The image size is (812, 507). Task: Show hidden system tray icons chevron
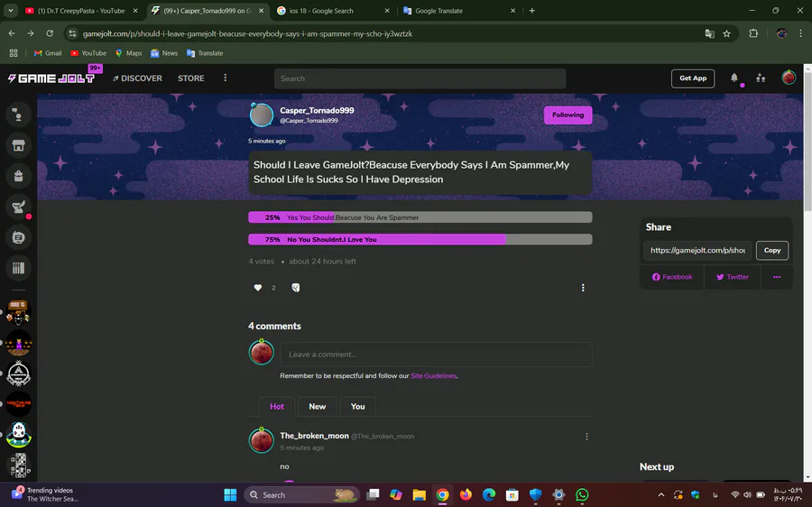(660, 494)
